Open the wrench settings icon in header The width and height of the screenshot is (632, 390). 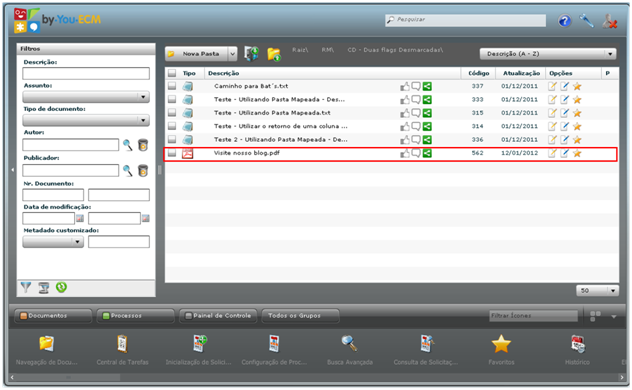(x=586, y=21)
